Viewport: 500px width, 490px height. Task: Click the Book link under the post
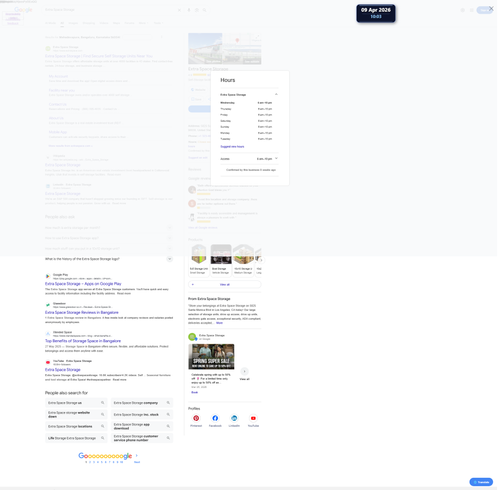click(x=194, y=392)
